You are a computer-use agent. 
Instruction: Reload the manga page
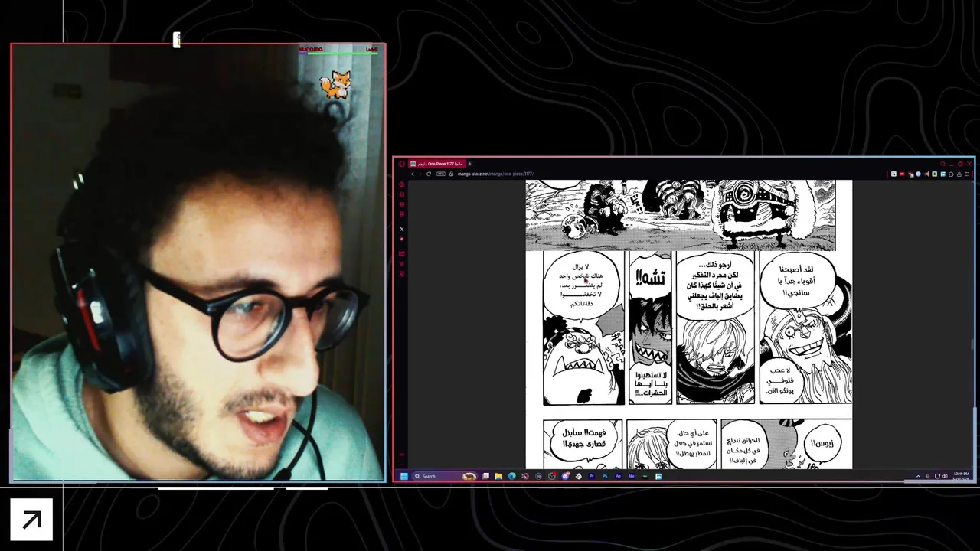[x=429, y=174]
